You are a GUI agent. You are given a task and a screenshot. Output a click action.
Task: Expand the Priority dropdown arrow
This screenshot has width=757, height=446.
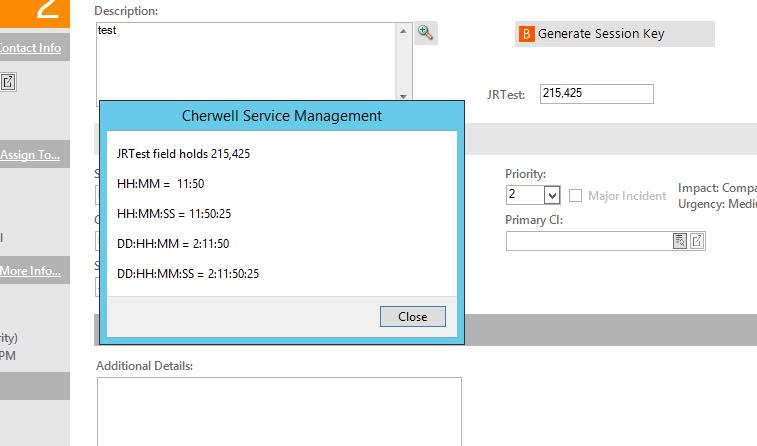[x=552, y=195]
